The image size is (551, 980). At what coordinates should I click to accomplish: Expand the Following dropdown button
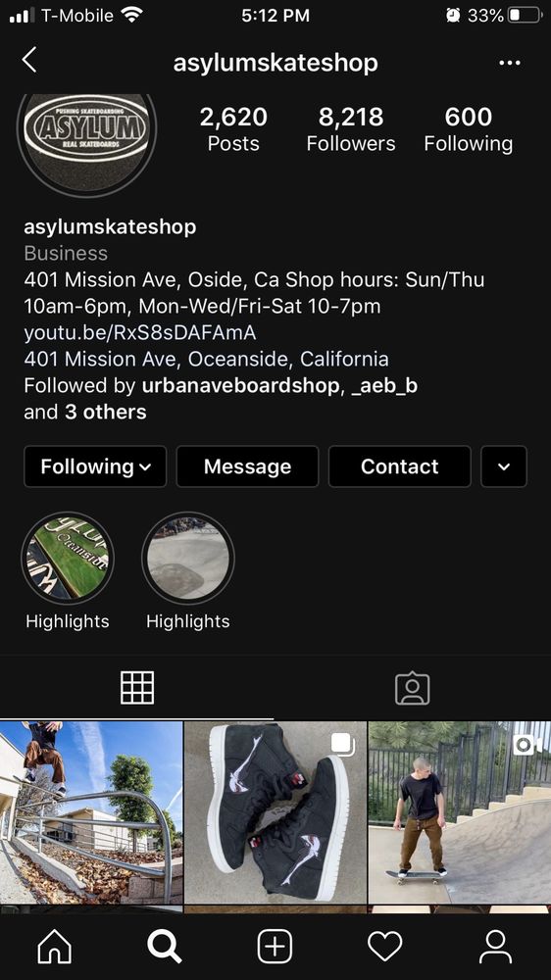[95, 466]
